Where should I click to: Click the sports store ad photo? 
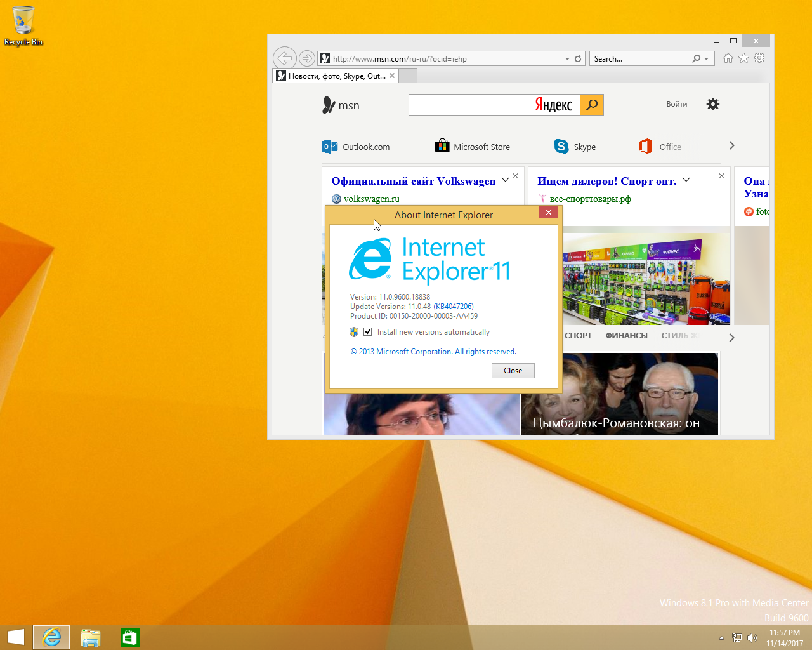coord(646,279)
